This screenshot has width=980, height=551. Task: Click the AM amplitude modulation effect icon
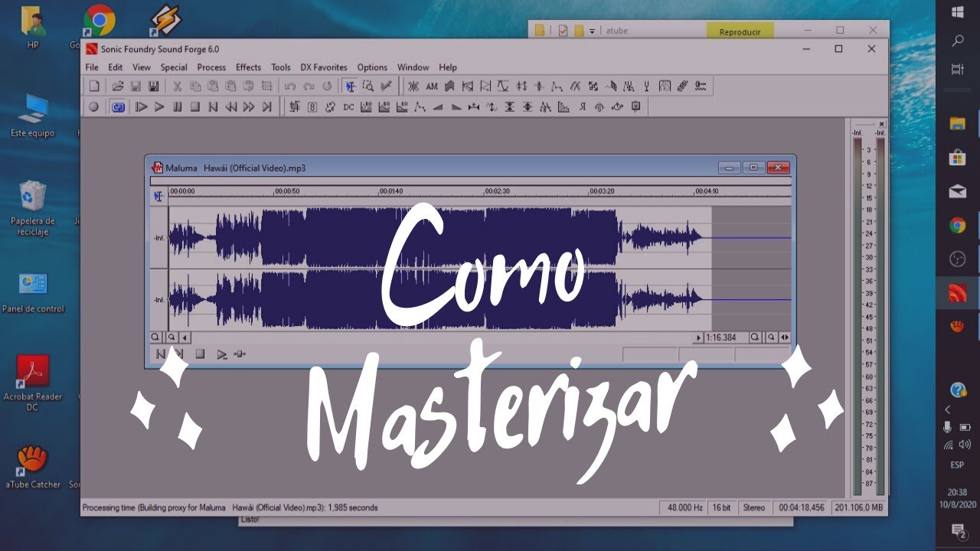click(x=432, y=86)
